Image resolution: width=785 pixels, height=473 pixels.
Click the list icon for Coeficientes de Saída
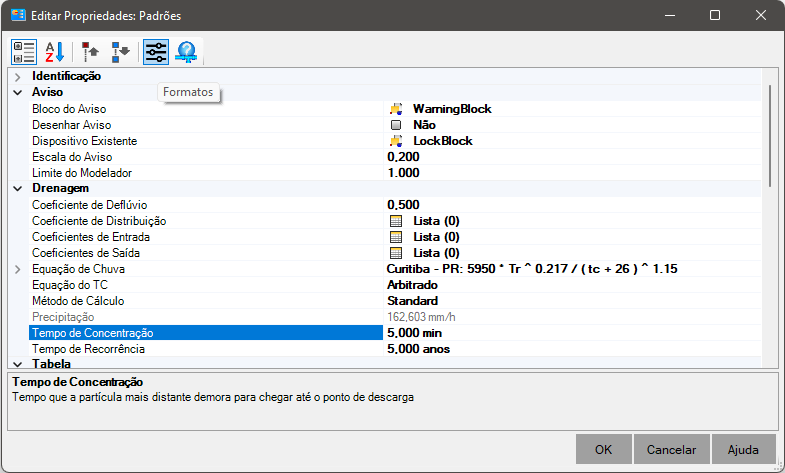pos(396,253)
